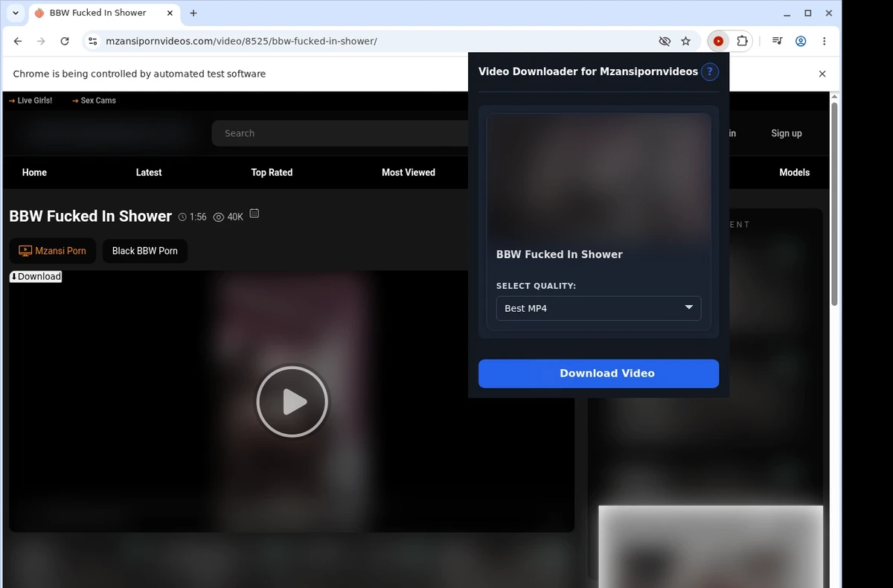Image resolution: width=893 pixels, height=588 pixels.
Task: Click the small Download button above player
Action: pos(36,276)
